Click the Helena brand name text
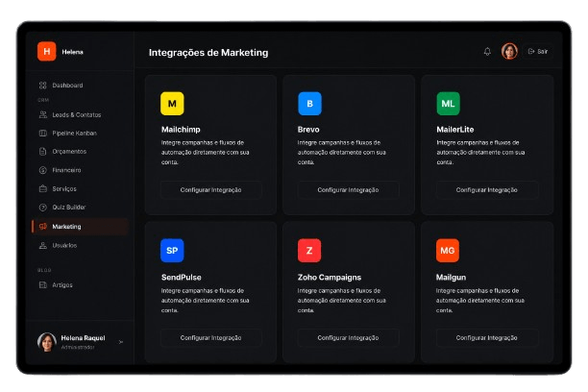588x392 pixels. tap(72, 52)
